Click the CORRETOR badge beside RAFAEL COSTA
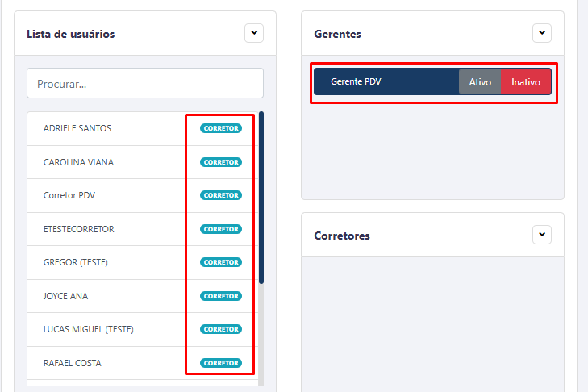Image resolution: width=588 pixels, height=392 pixels. click(221, 363)
